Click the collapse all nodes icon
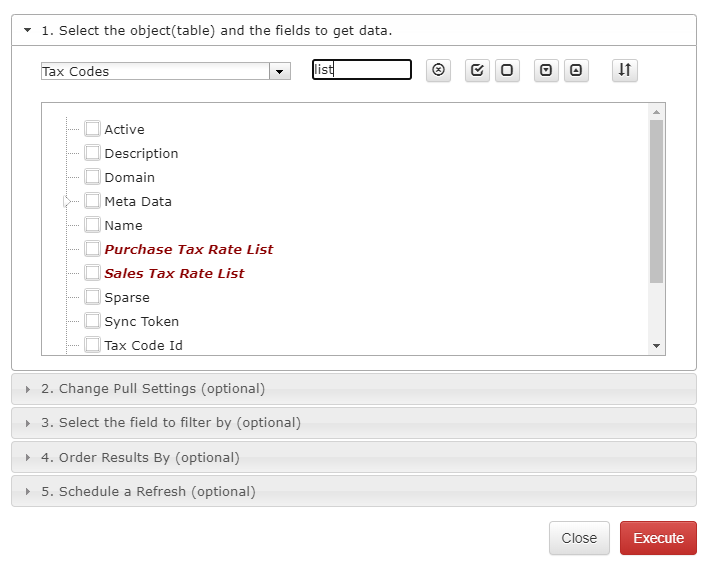The height and width of the screenshot is (572, 710). pos(576,70)
